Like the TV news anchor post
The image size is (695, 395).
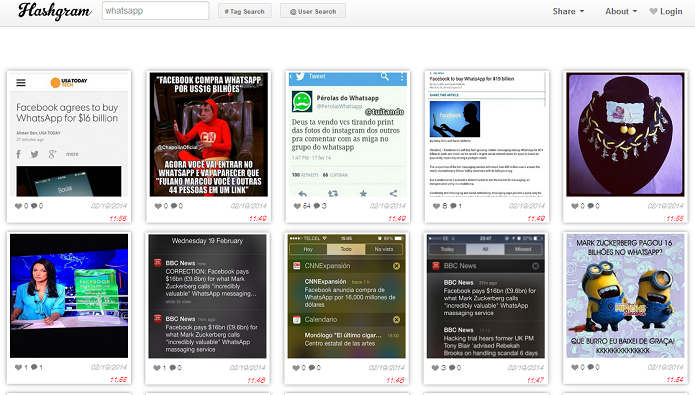point(18,368)
